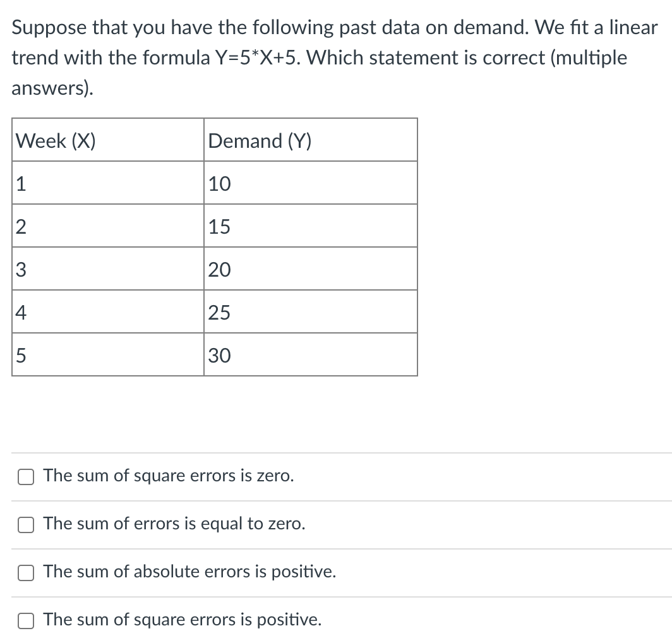The height and width of the screenshot is (638, 672).
Task: Click the table cell containing week 3
Action: tap(107, 269)
